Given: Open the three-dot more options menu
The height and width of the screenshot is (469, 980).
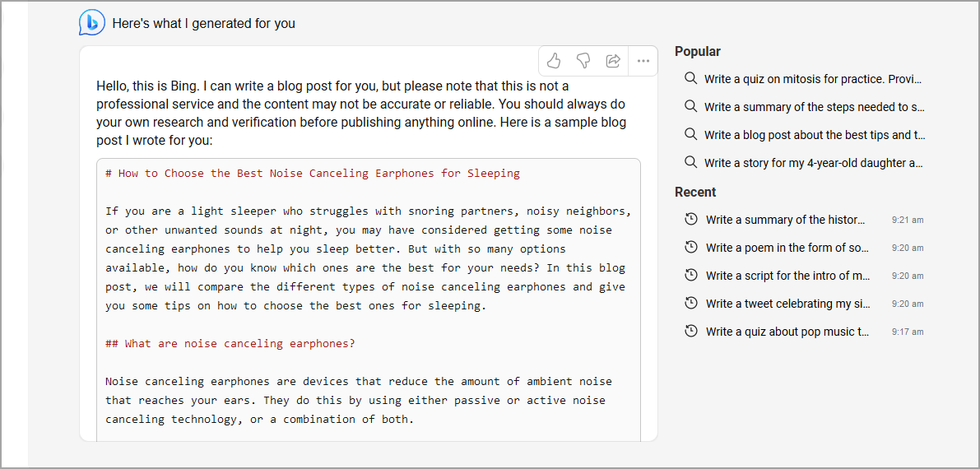Looking at the screenshot, I should (x=643, y=61).
